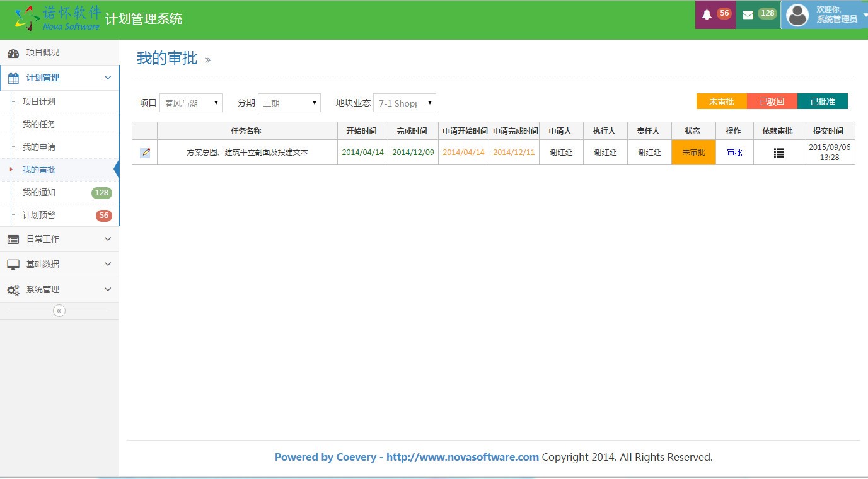
Task: Collapse the sidebar with double-arrow icon
Action: (x=59, y=311)
